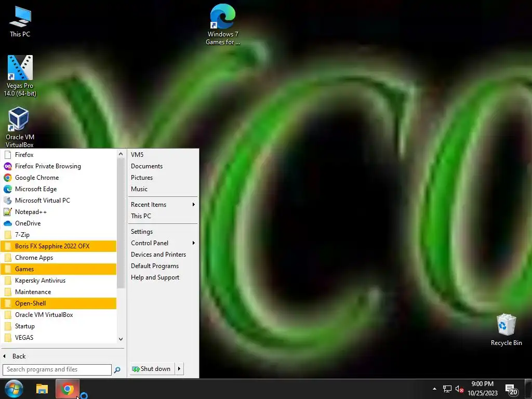Expand the VEGAS folder

click(x=58, y=338)
